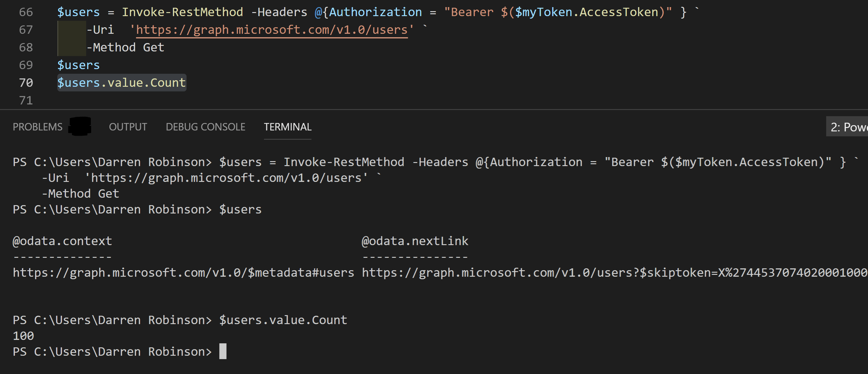The width and height of the screenshot is (868, 374).
Task: Switch to the DEBUG CONSOLE tab
Action: tap(205, 127)
